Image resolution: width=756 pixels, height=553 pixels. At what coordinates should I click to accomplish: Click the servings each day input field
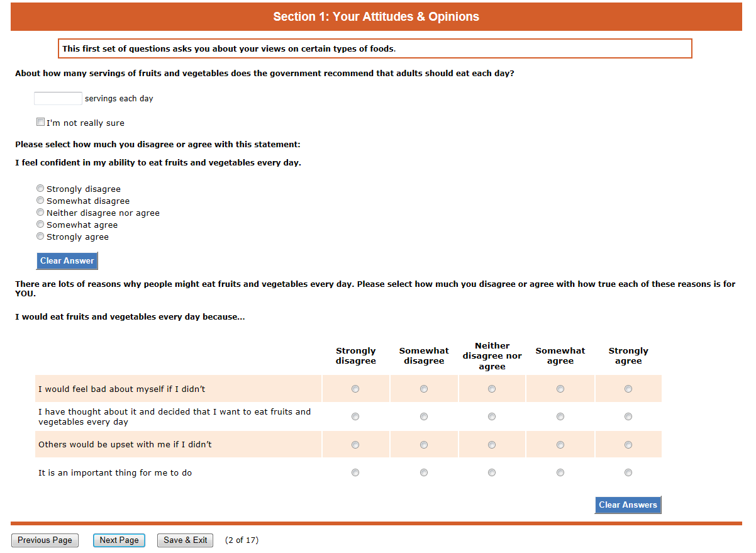click(58, 99)
